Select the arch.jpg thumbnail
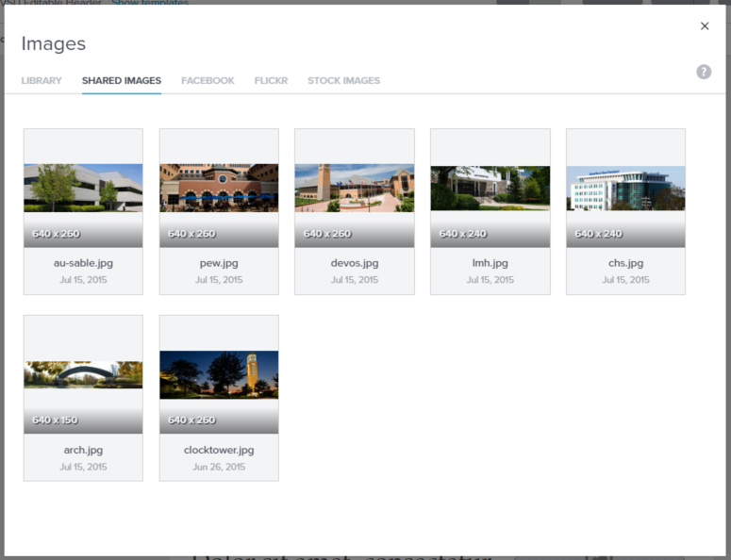 click(83, 374)
